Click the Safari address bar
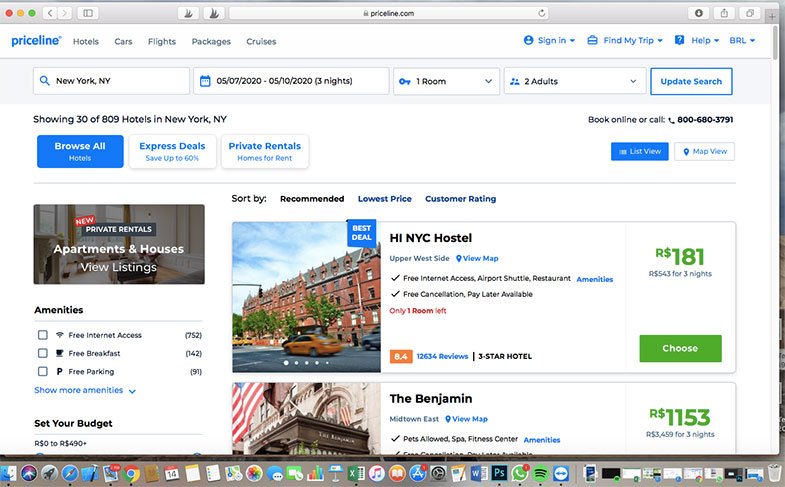Screen dimensions: 785x487 tap(388, 13)
